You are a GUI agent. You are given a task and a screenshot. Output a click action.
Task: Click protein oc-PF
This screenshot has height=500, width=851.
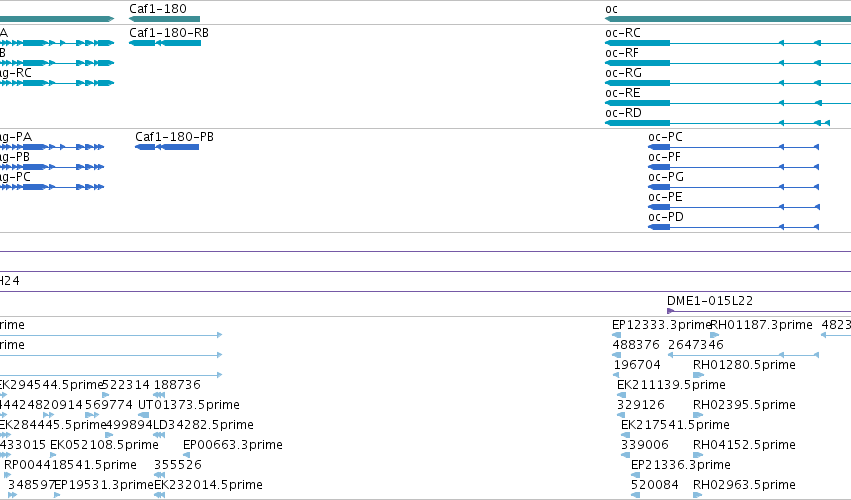pos(664,157)
